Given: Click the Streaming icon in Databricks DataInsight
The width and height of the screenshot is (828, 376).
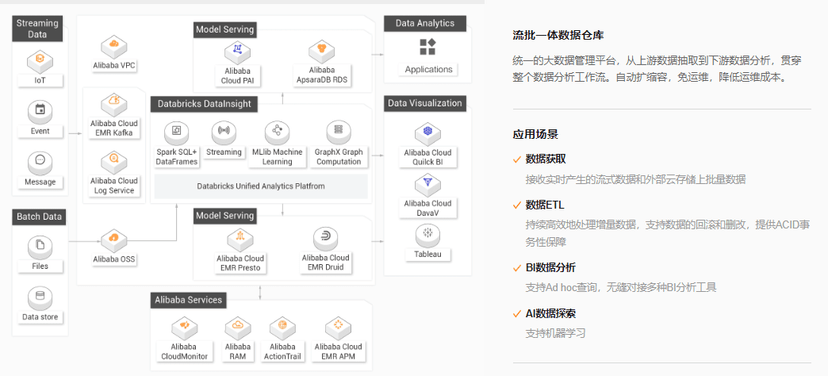Looking at the screenshot, I should (x=224, y=132).
